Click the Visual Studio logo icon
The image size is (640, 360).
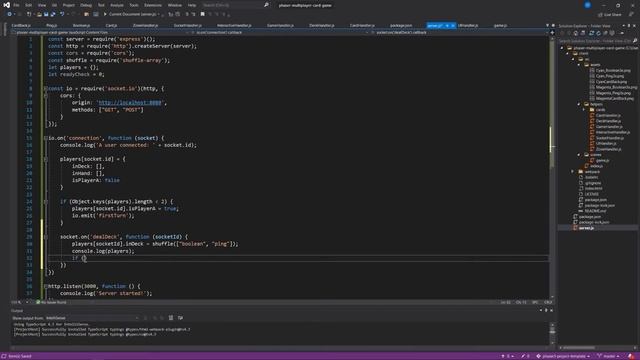point(6,5)
